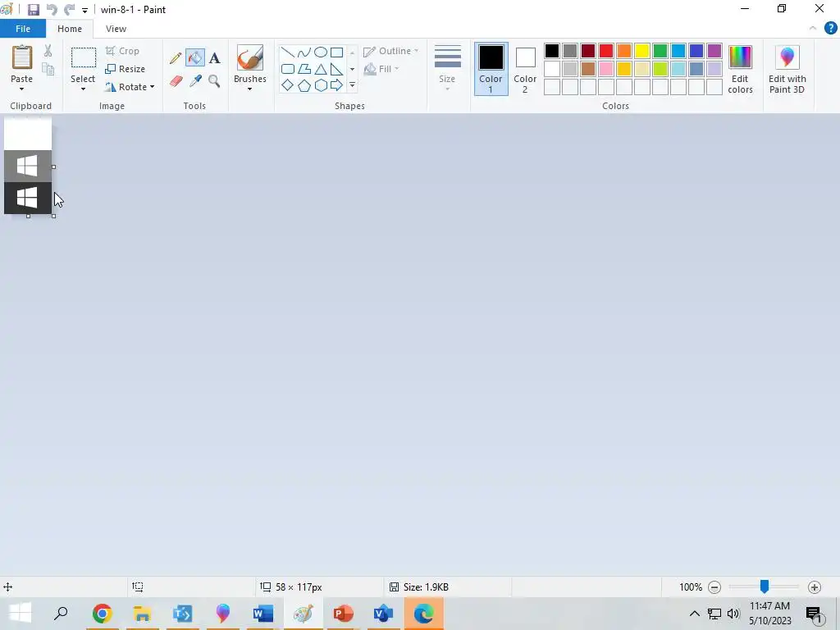Choose the Triangle shape
The image size is (840, 630).
pyautogui.click(x=321, y=69)
